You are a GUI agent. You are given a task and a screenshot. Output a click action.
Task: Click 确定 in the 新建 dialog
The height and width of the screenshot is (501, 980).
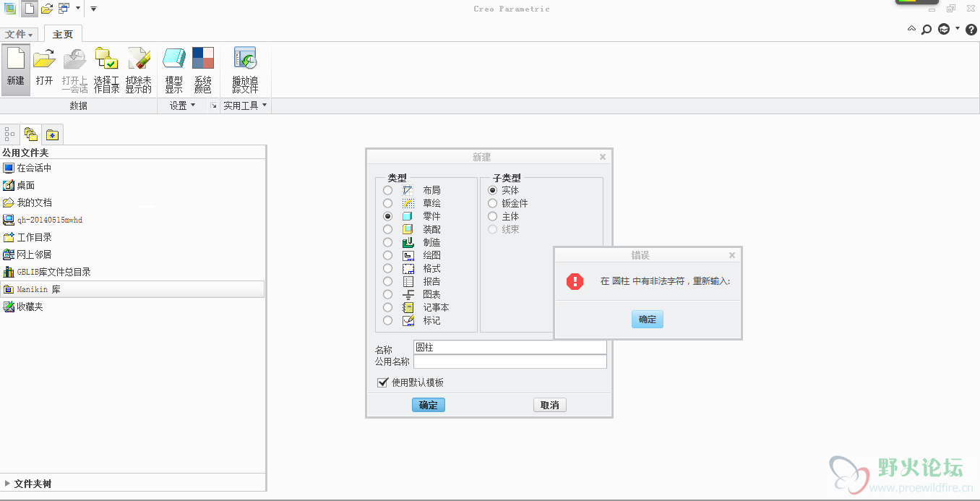[429, 405]
